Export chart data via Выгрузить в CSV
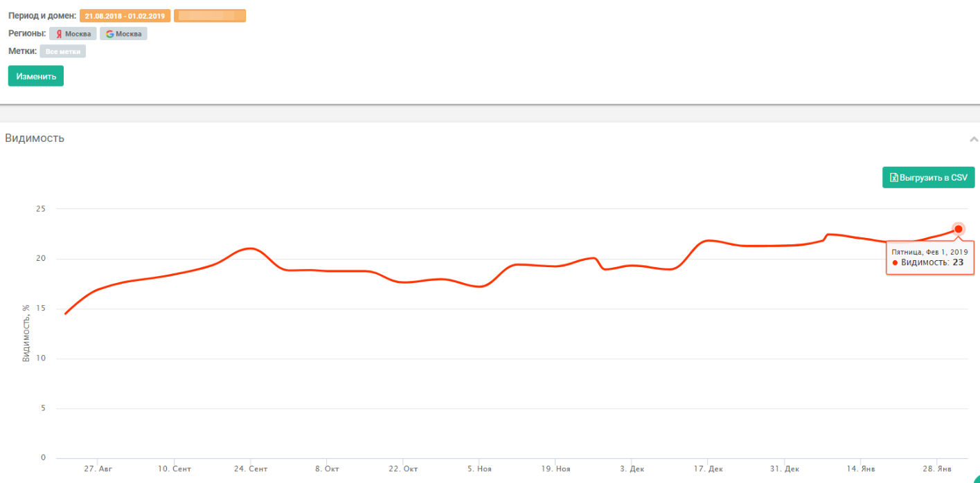The height and width of the screenshot is (483, 980). point(928,177)
